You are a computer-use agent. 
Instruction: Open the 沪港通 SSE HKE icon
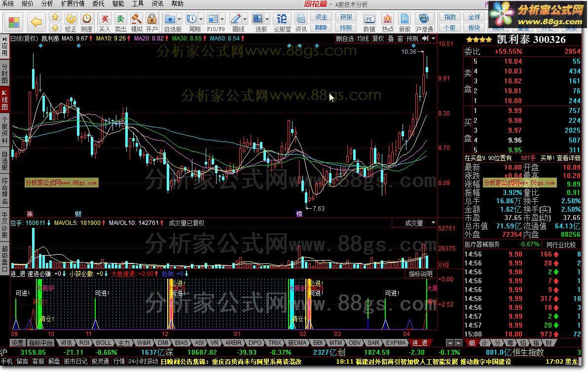pyautogui.click(x=424, y=18)
